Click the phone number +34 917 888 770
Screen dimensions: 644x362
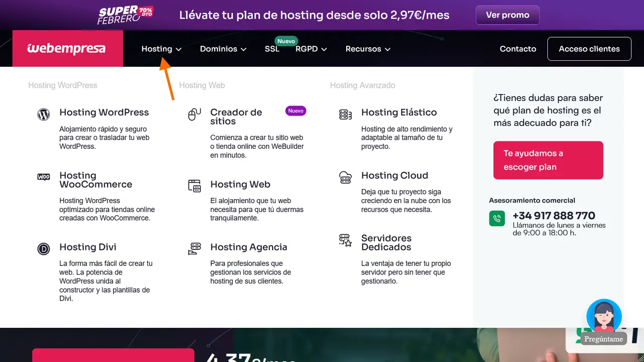(x=554, y=216)
